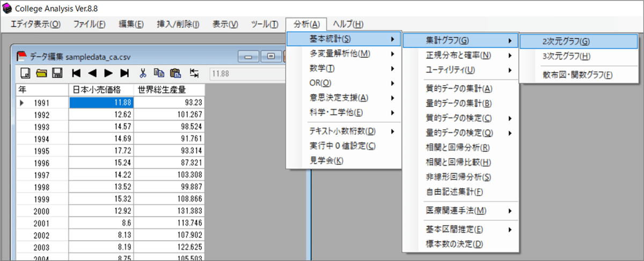Viewport: 644px width, 261px height.
Task: Expand 数学(T) submenu
Action: [x=343, y=69]
